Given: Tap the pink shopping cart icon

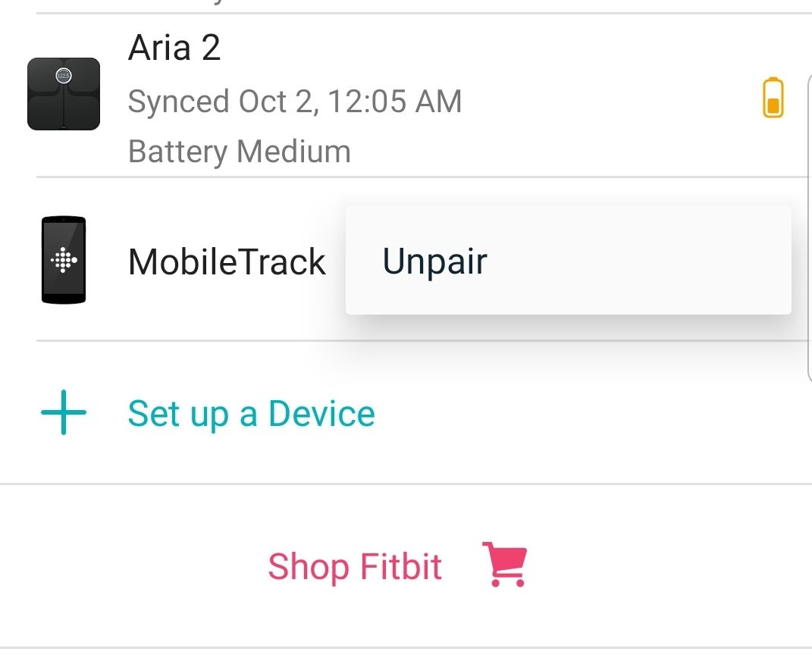Looking at the screenshot, I should tap(504, 565).
